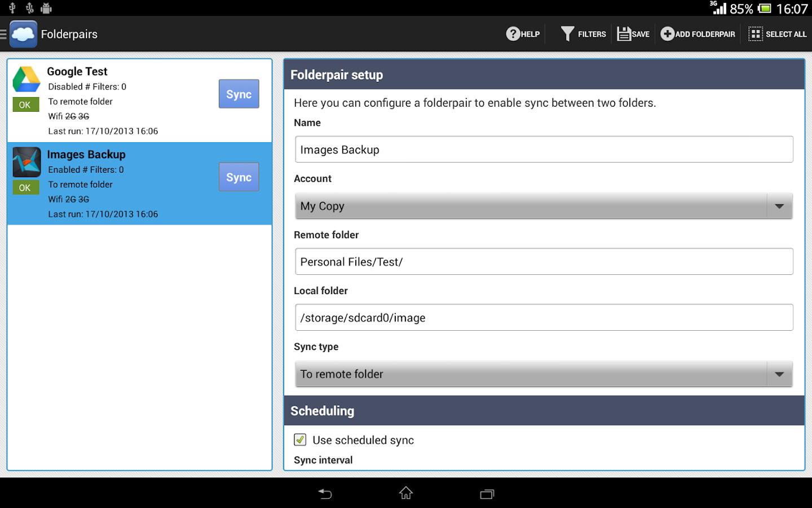Expand the Sync type dropdown
This screenshot has width=812, height=508.
[x=544, y=374]
